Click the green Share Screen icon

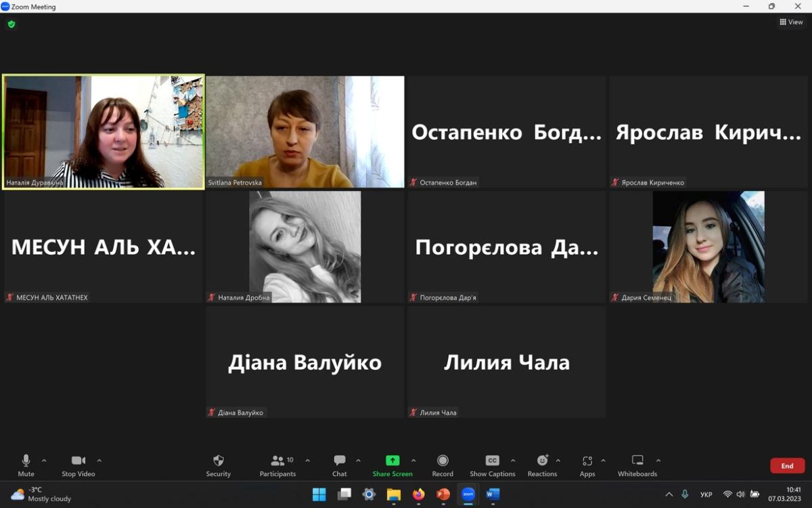392,461
